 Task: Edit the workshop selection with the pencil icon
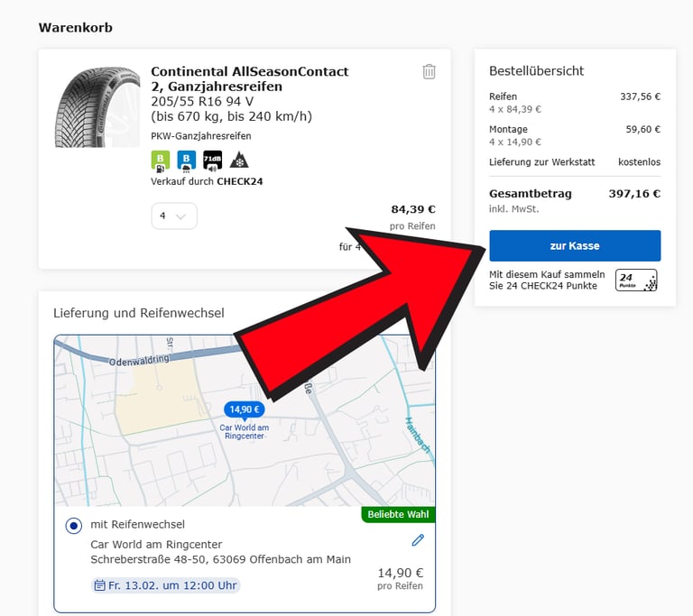pyautogui.click(x=418, y=540)
